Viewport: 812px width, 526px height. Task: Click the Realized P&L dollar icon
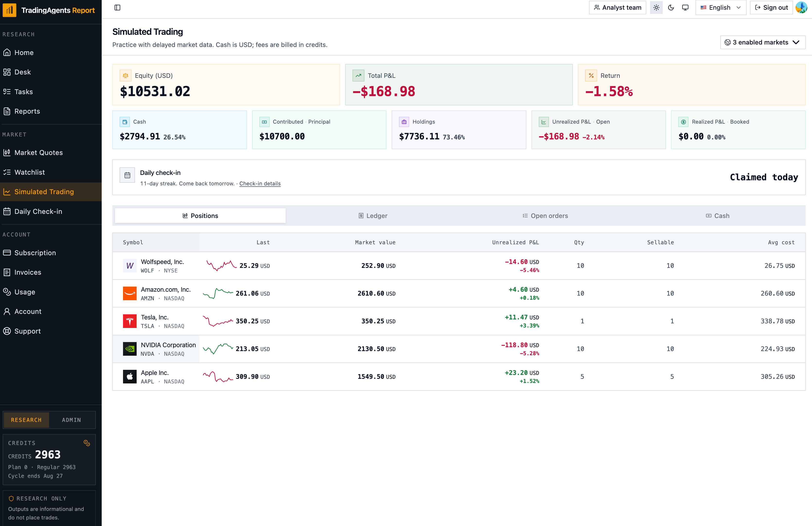point(683,121)
